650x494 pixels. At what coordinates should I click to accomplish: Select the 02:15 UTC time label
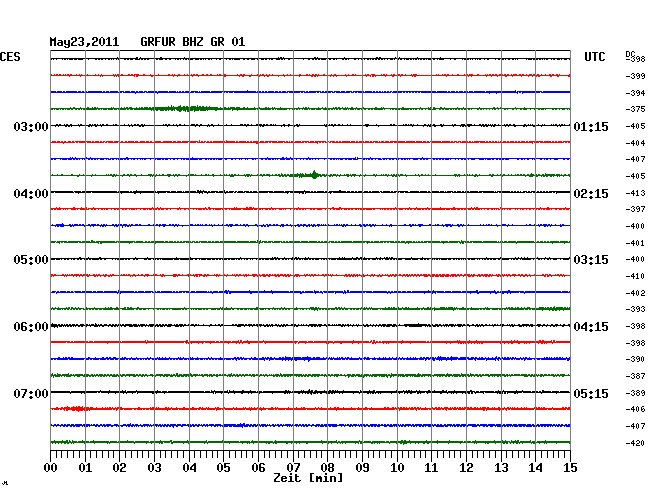pos(591,194)
